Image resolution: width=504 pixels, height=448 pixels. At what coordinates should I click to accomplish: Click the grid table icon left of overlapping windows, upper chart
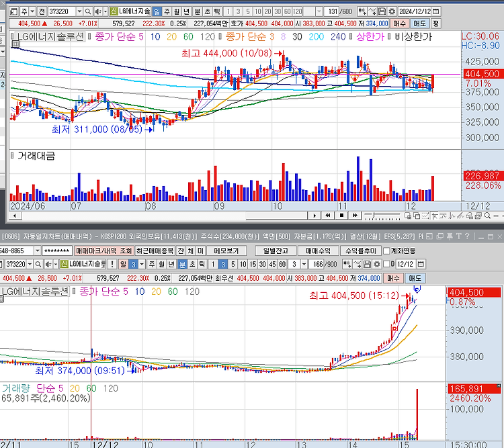coord(408,216)
